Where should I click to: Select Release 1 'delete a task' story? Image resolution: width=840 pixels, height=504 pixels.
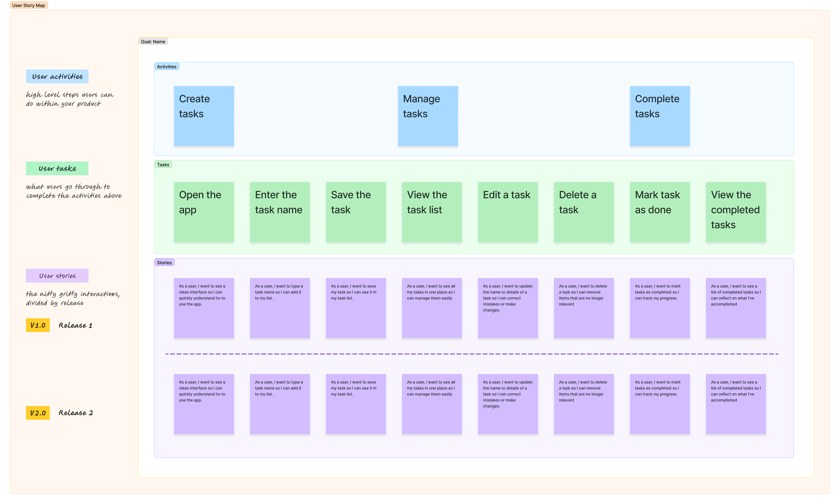584,308
